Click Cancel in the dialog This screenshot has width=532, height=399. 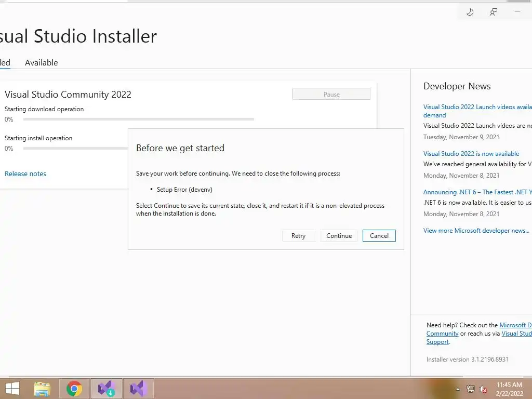point(379,236)
